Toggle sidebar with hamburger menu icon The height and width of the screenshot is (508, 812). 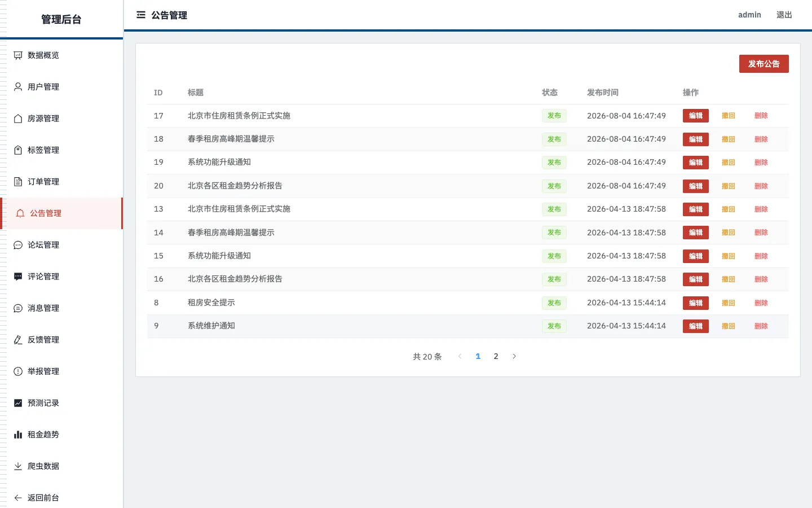[x=141, y=15]
